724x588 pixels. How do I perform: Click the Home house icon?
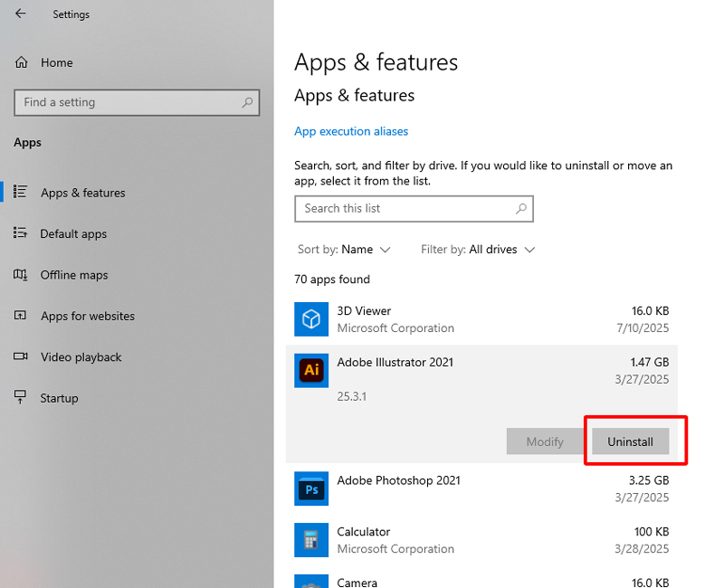point(21,62)
